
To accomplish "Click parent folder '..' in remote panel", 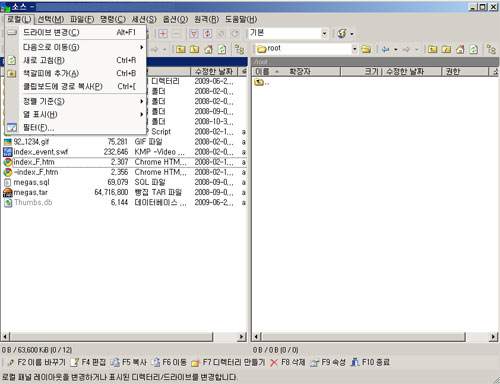I will point(262,82).
